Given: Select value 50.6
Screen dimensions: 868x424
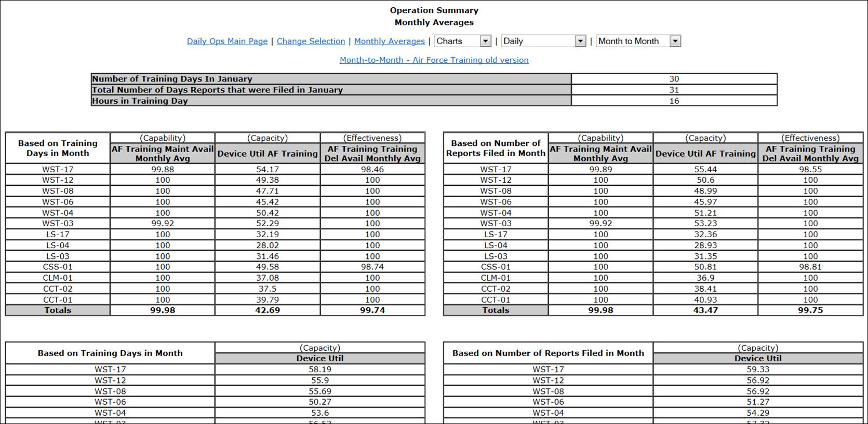Looking at the screenshot, I should coord(705,180).
